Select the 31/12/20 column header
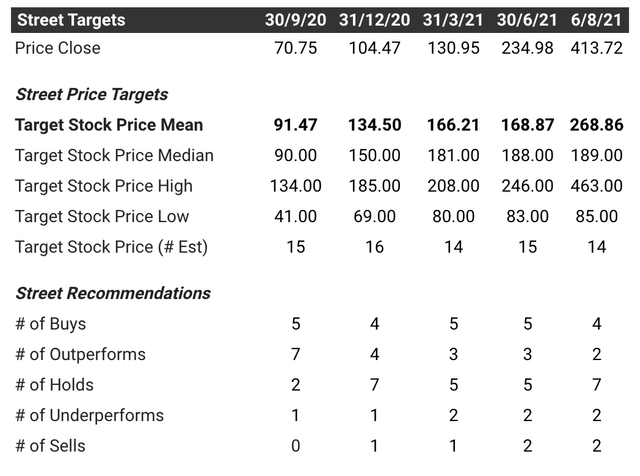This screenshot has height=476, width=640. click(x=374, y=20)
